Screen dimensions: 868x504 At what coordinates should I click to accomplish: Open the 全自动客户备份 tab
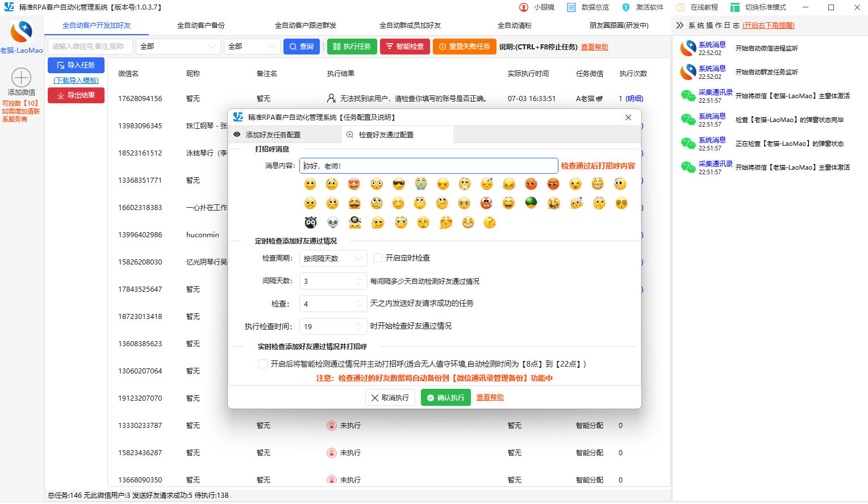pos(201,26)
